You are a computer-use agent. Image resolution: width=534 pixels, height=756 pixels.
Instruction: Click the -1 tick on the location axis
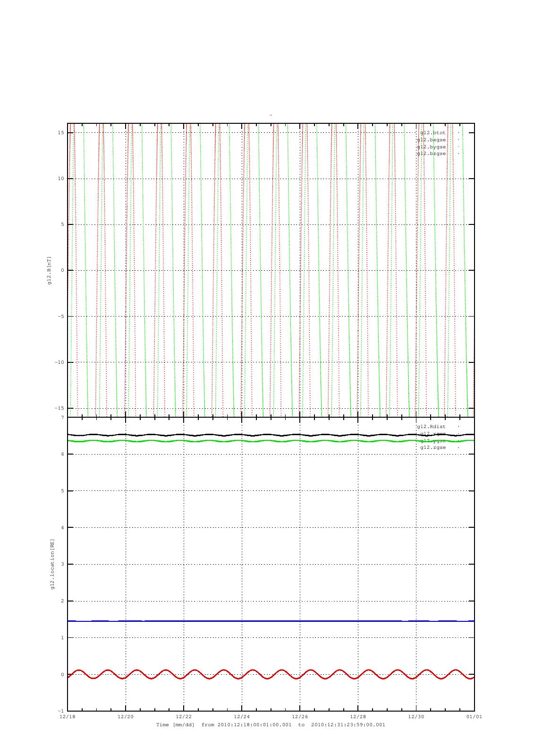(x=61, y=711)
